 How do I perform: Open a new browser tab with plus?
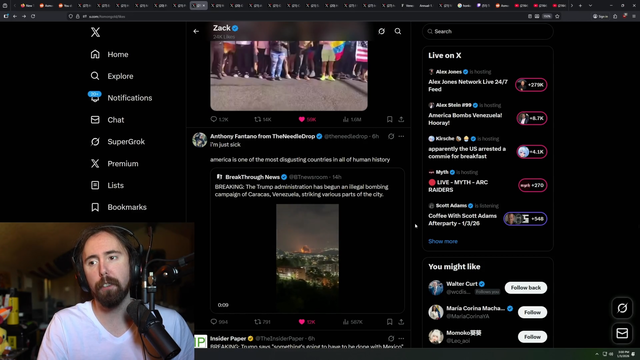pyautogui.click(x=580, y=6)
